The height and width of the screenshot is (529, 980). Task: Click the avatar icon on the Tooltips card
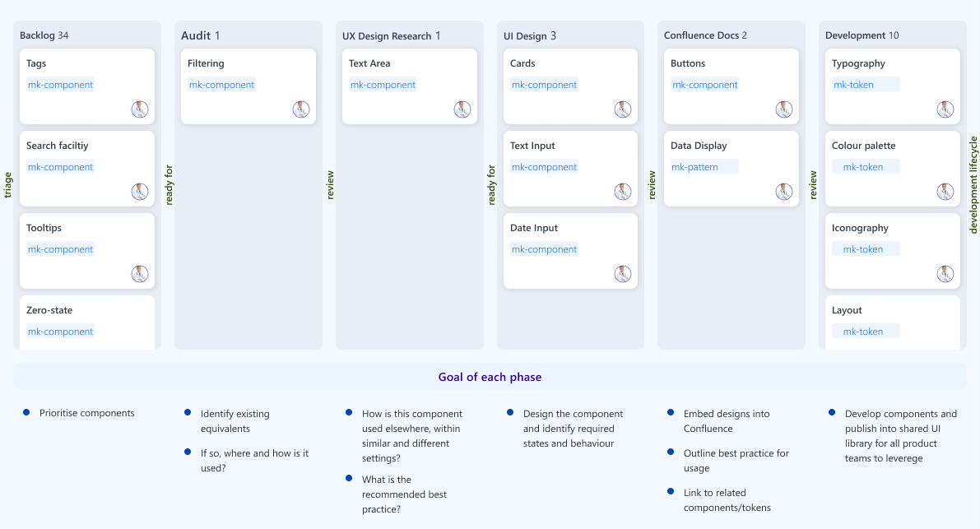pos(140,273)
